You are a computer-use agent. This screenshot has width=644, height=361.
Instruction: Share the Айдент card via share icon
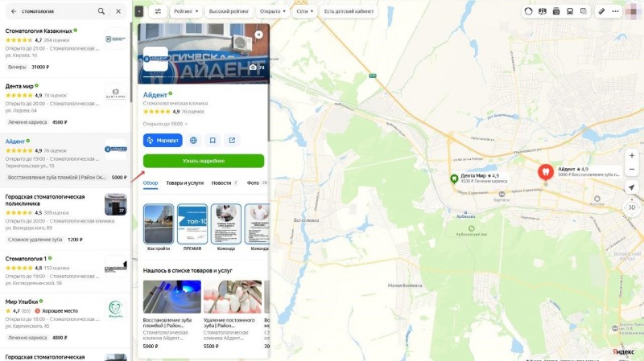[232, 140]
